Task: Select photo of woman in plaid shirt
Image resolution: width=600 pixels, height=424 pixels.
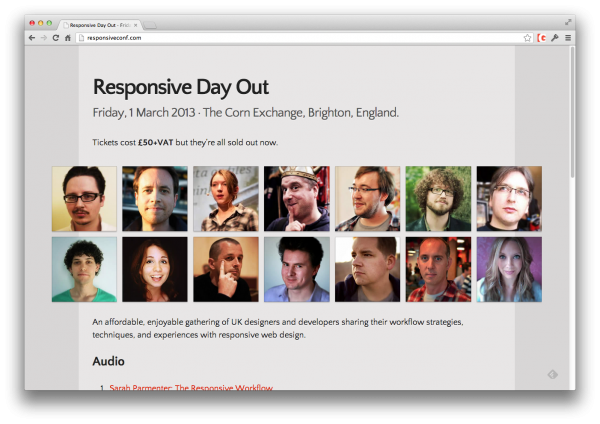Action: coord(226,199)
